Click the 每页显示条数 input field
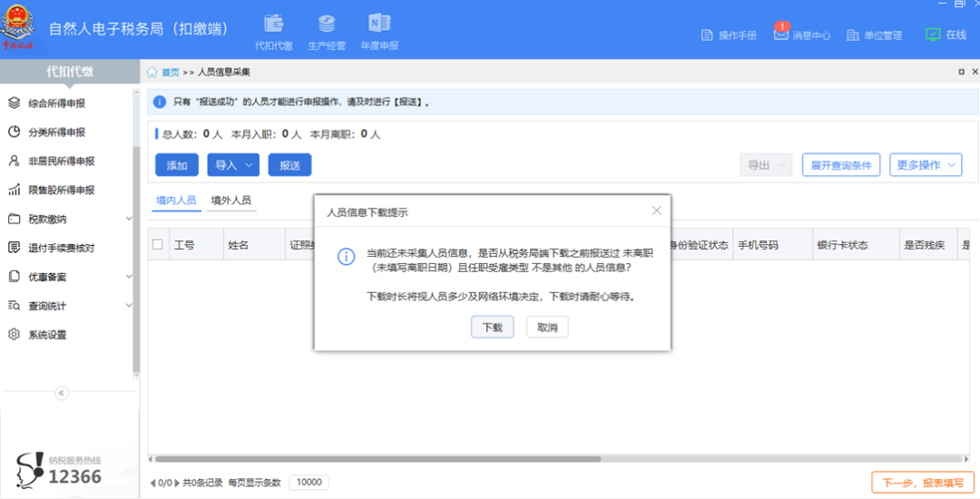 pos(309,482)
